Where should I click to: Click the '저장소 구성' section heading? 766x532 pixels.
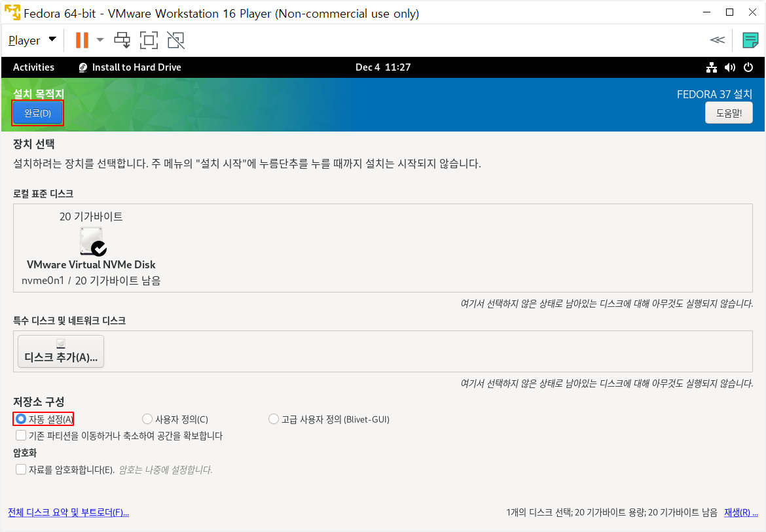pos(39,402)
